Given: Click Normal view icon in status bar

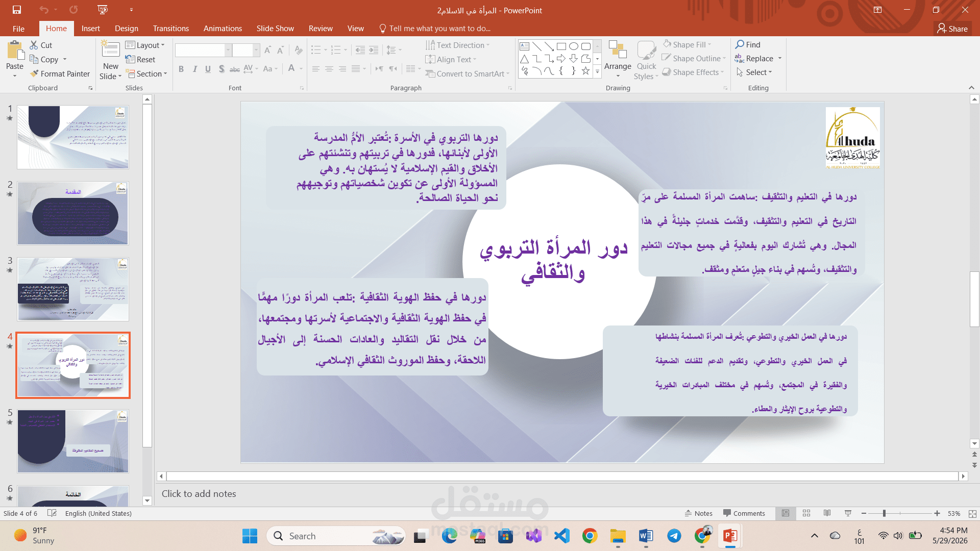Looking at the screenshot, I should point(786,513).
